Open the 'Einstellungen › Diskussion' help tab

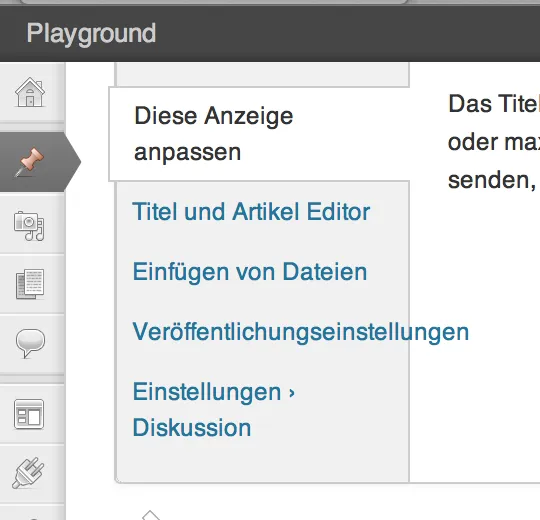214,410
